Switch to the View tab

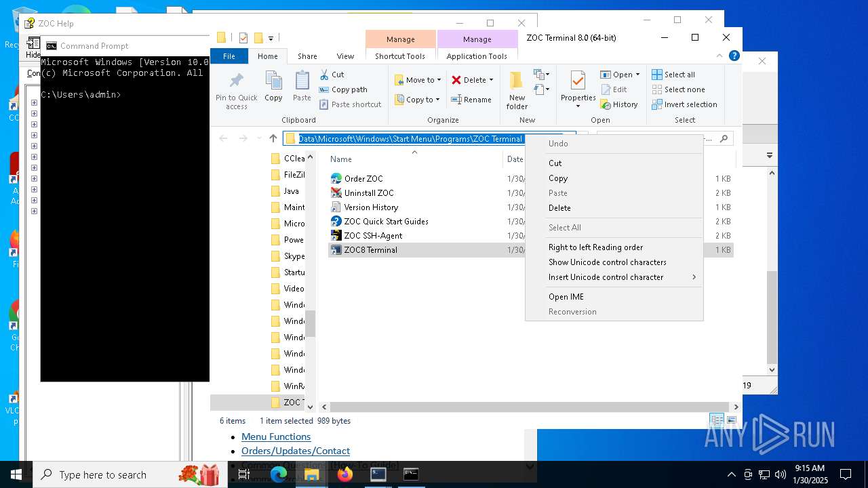[x=345, y=56]
